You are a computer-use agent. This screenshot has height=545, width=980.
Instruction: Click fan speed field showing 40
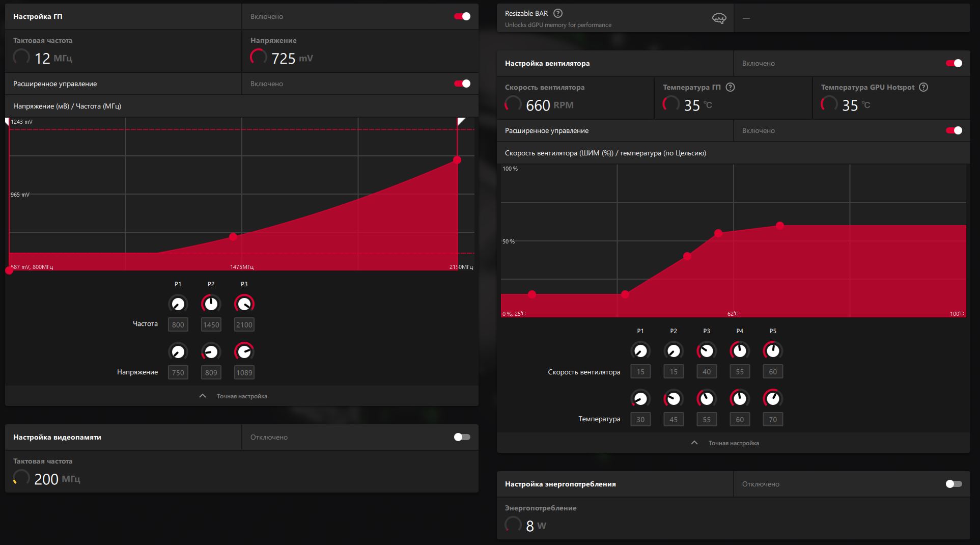coord(707,371)
